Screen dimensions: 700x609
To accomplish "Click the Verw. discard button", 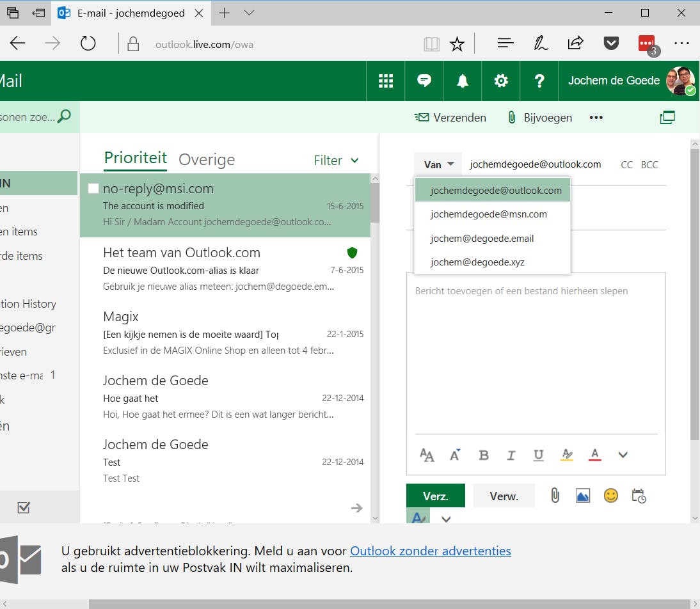I will coord(504,496).
